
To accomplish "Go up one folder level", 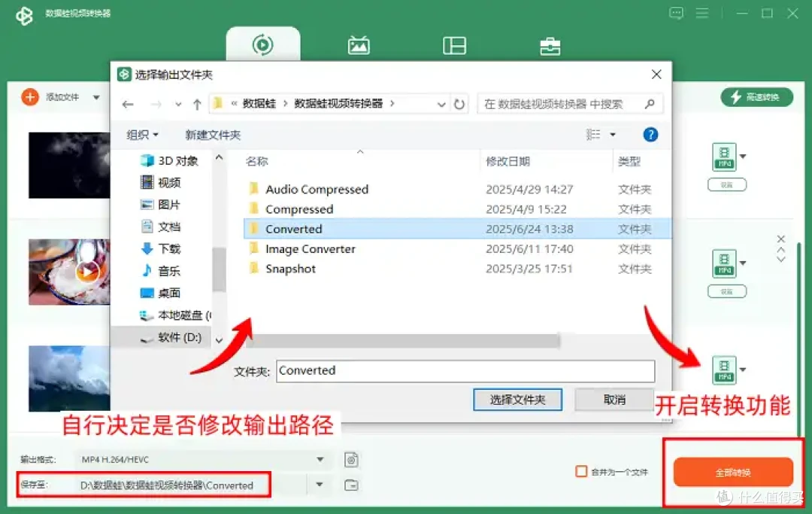I will coord(197,104).
